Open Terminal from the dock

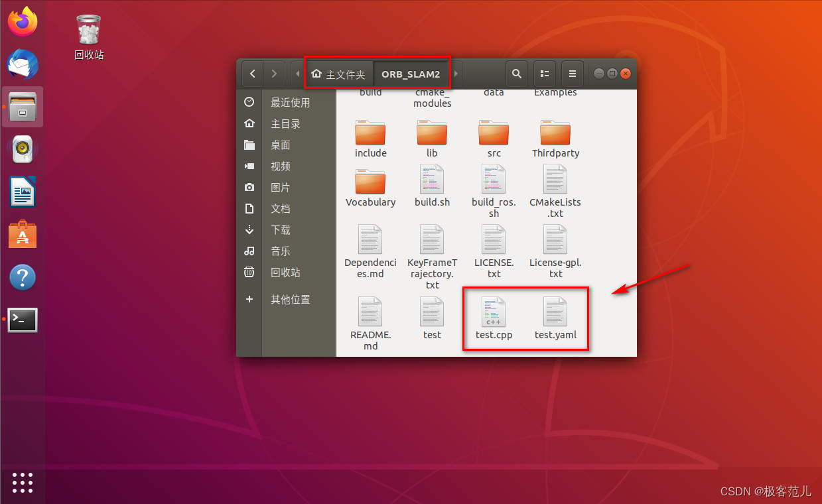(23, 320)
